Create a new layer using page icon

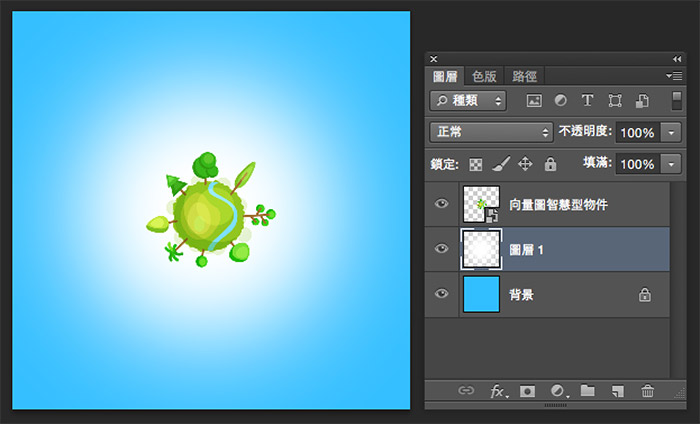click(618, 391)
